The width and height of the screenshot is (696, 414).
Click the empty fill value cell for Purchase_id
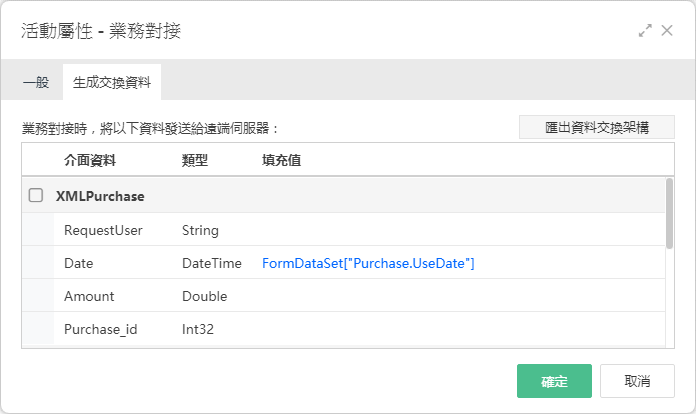pyautogui.click(x=462, y=328)
